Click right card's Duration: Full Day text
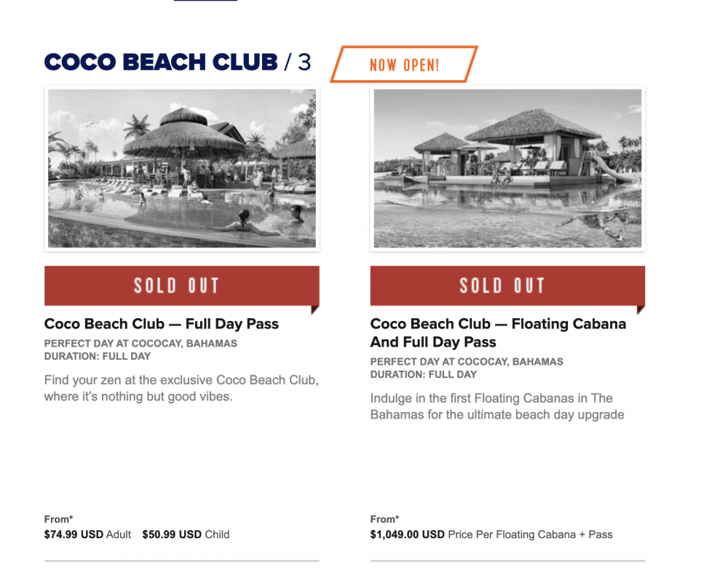 pos(424,374)
